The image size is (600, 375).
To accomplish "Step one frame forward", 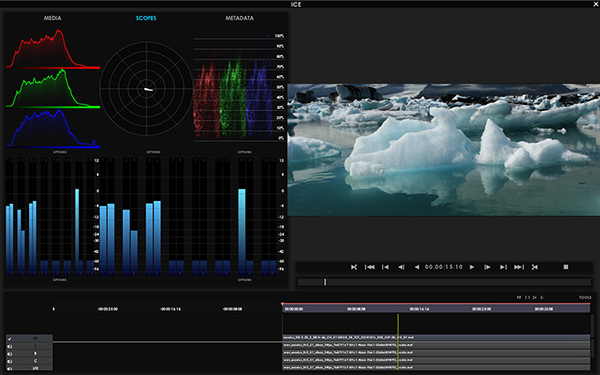I will click(487, 267).
